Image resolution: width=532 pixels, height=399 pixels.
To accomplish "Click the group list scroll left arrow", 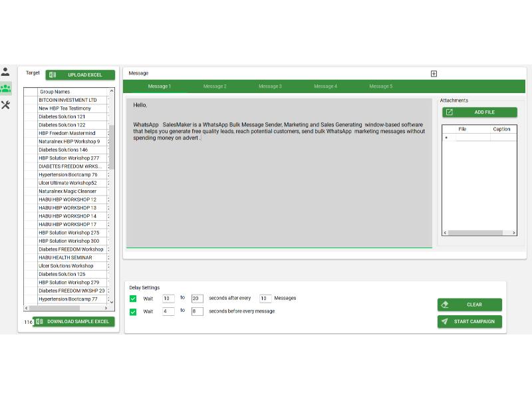I will tap(27, 308).
